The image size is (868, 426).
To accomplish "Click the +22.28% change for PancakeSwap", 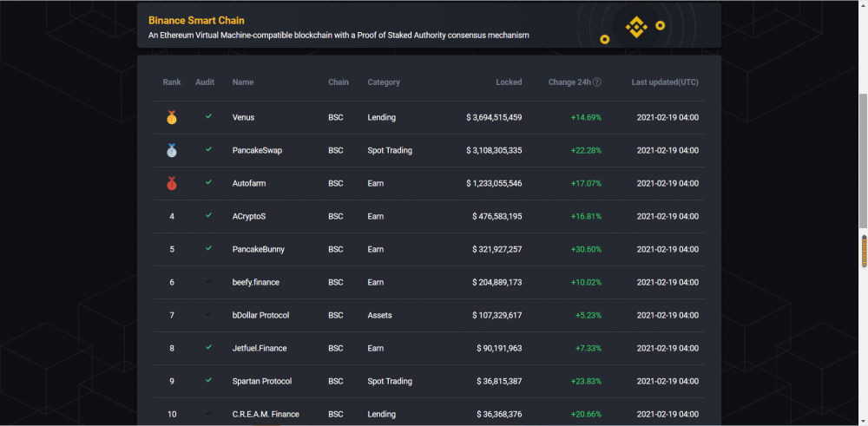I will pyautogui.click(x=586, y=150).
